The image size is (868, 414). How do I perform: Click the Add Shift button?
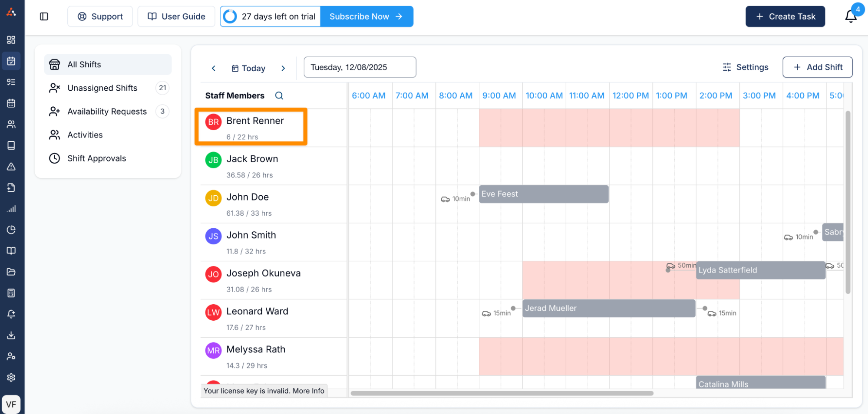817,67
